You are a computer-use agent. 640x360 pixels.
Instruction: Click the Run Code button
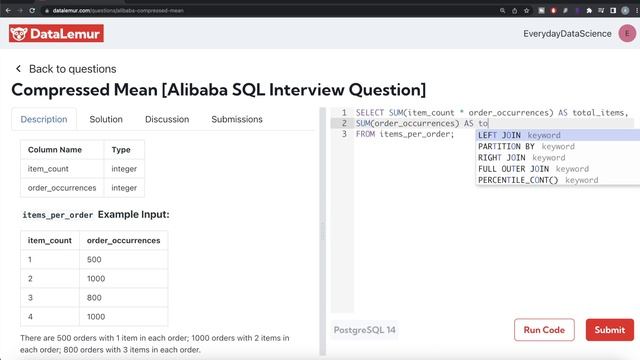[544, 330]
